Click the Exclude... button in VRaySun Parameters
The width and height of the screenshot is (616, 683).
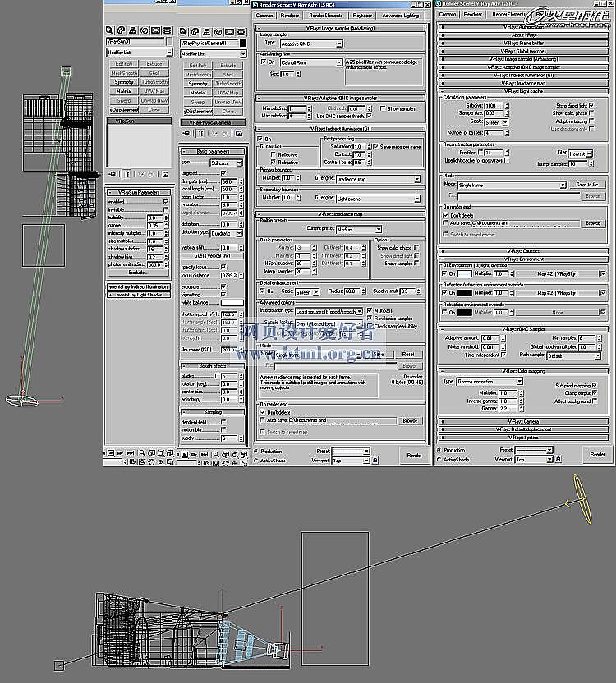[x=138, y=273]
